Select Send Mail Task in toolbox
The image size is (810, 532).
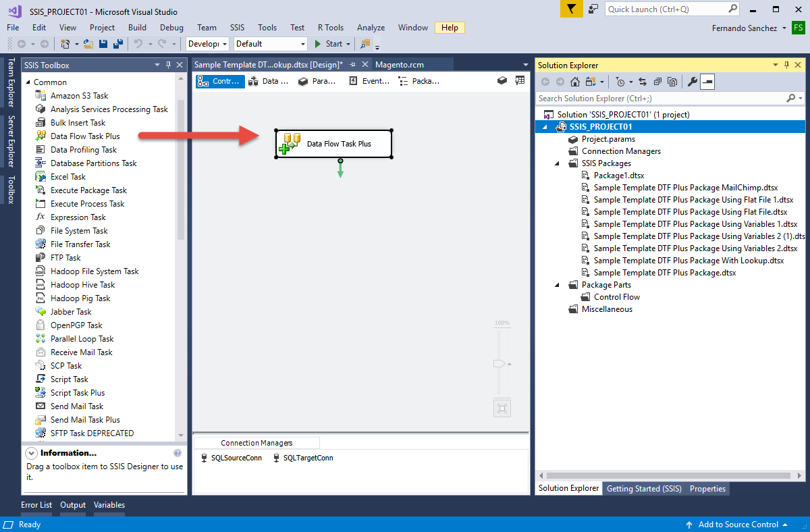77,406
